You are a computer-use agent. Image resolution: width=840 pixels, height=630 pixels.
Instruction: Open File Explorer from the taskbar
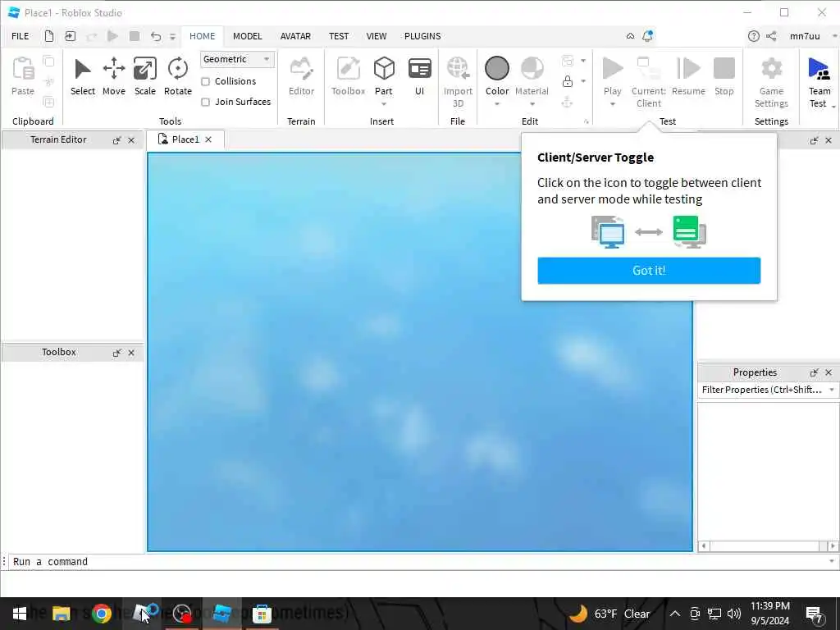[61, 614]
